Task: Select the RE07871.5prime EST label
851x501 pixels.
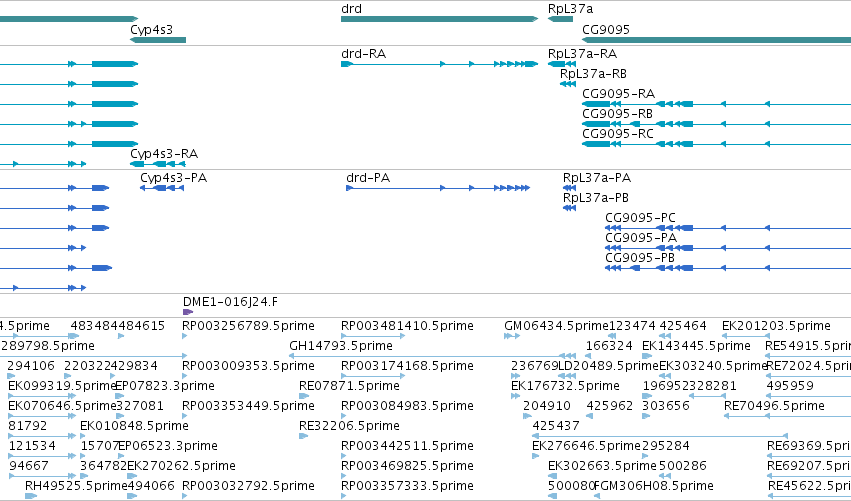Action: click(349, 386)
